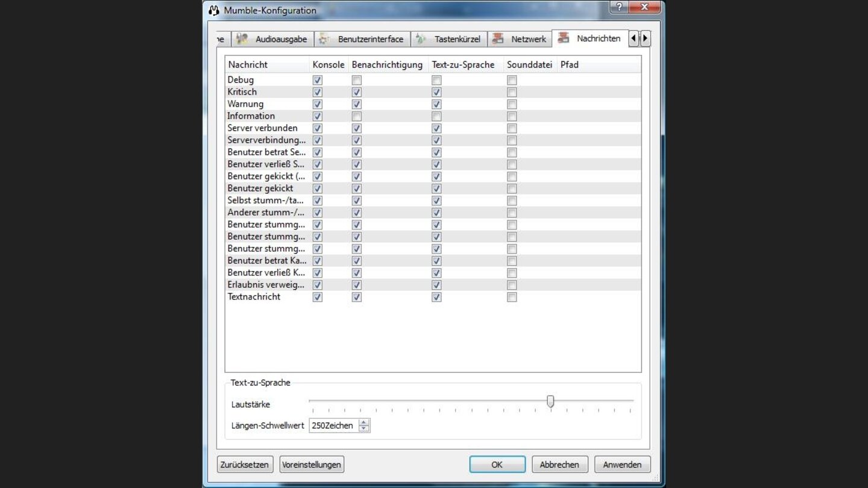Switch to the Benutzerinterface tab

362,39
